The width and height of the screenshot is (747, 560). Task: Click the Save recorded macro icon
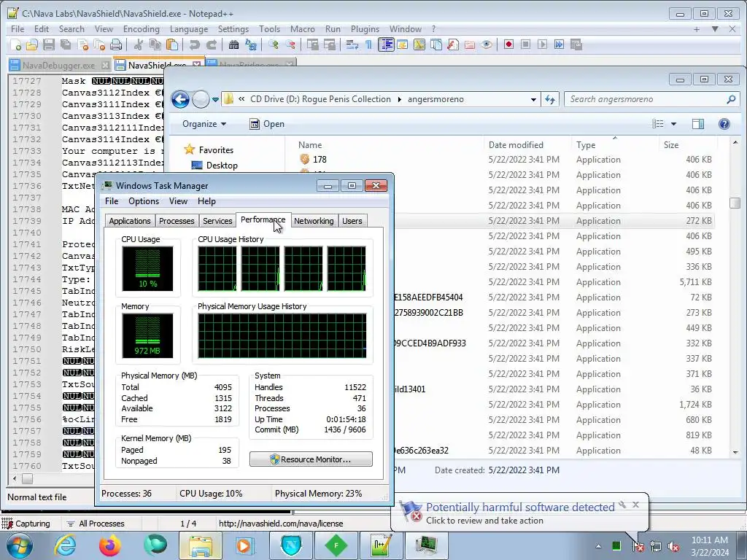click(576, 44)
